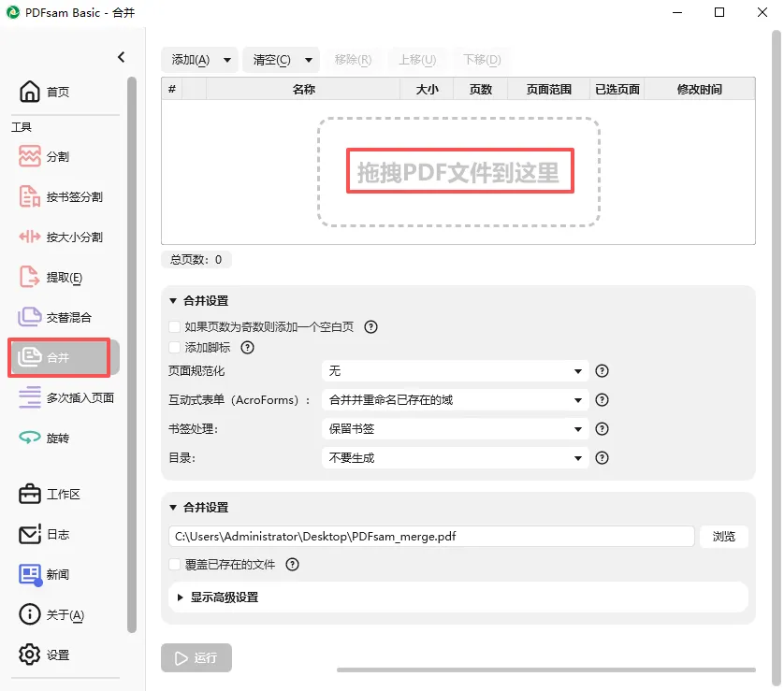
Task: Open AcroForms dropdown 合并并重命名已存在的域
Action: (x=455, y=399)
